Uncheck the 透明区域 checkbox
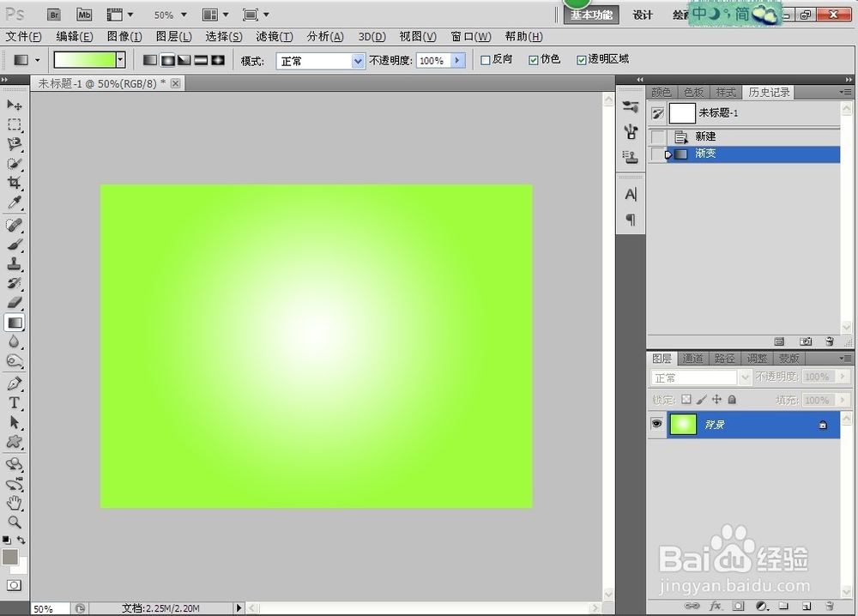Screen dimensions: 858x616 (581, 60)
